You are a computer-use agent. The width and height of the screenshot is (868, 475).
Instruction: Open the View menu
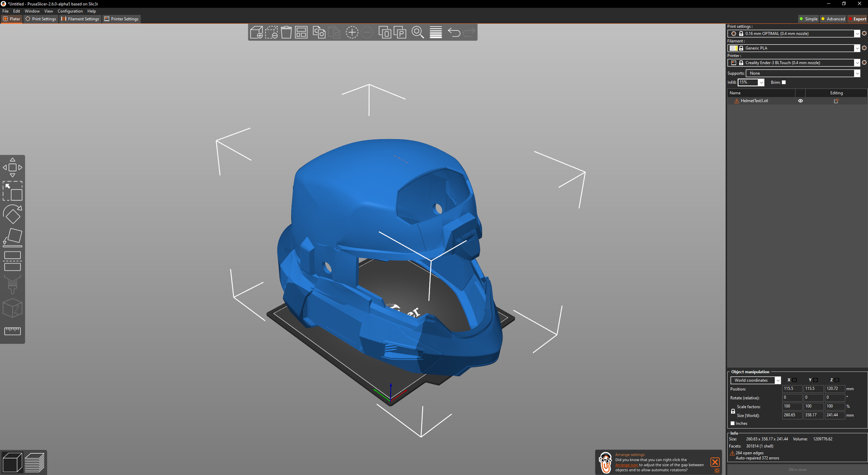[x=48, y=11]
